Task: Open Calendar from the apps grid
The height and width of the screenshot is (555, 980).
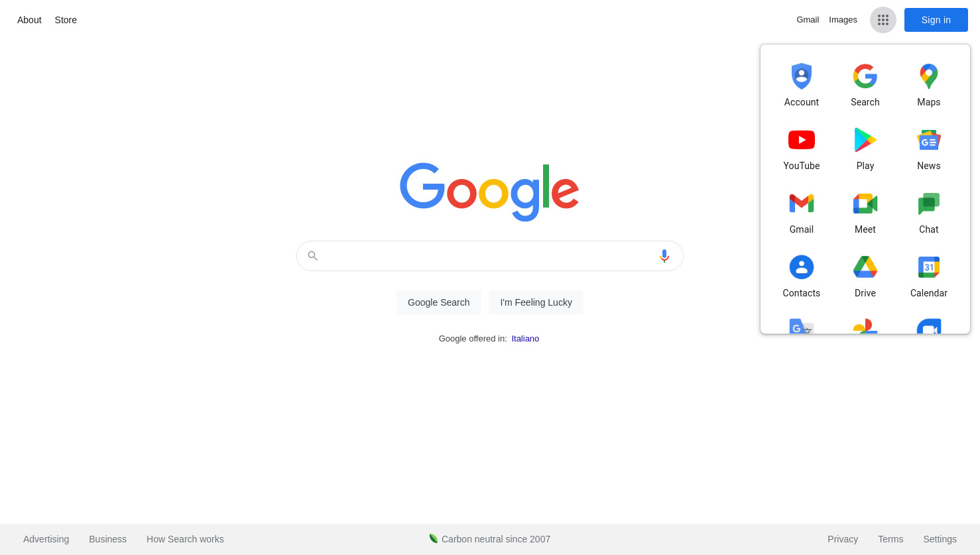Action: (x=928, y=276)
